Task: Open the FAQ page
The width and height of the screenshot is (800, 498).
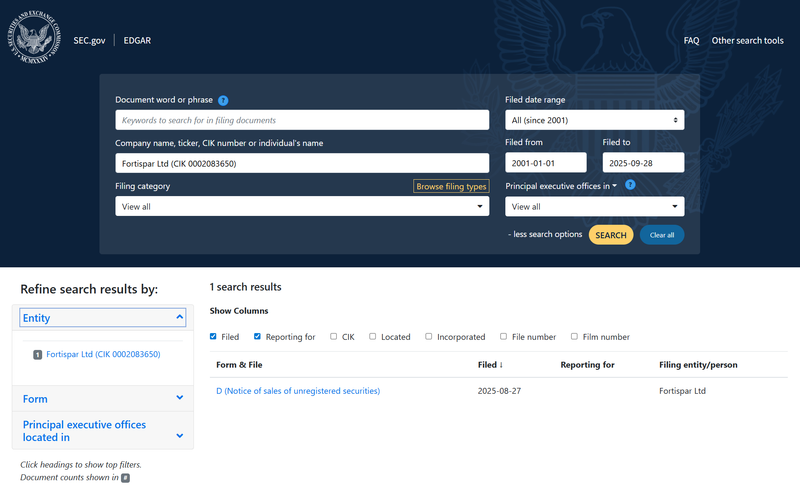Action: pyautogui.click(x=691, y=40)
